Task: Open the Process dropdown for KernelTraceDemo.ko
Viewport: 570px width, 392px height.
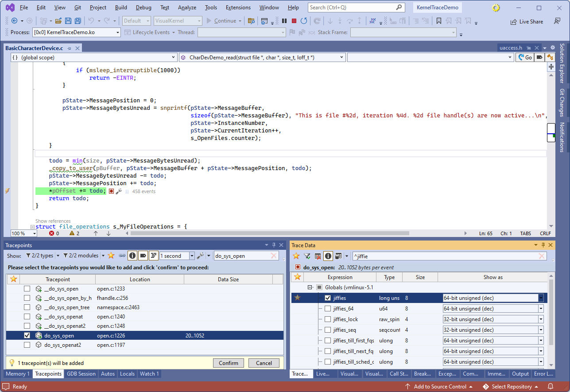Action: [118, 32]
